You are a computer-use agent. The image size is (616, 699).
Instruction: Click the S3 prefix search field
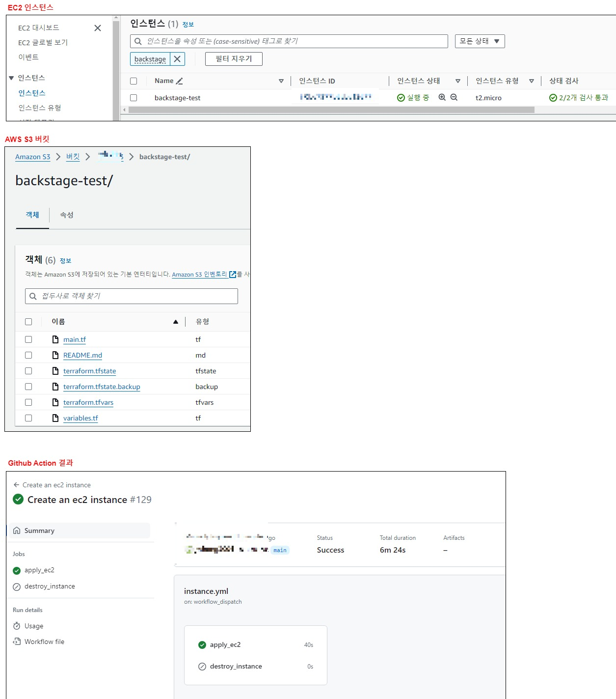click(132, 296)
